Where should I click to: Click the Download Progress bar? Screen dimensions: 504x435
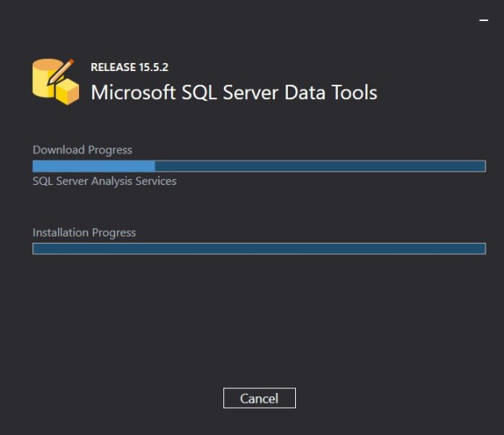coord(259,166)
